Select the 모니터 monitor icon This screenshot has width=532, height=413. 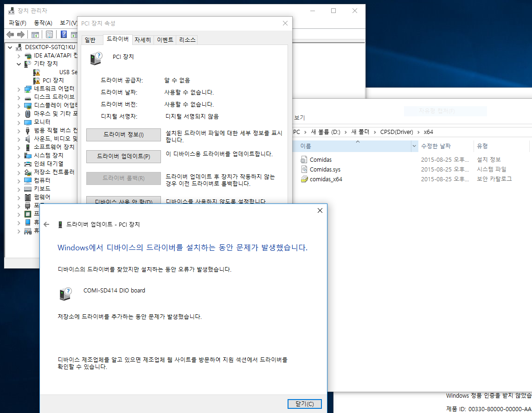[x=28, y=122]
